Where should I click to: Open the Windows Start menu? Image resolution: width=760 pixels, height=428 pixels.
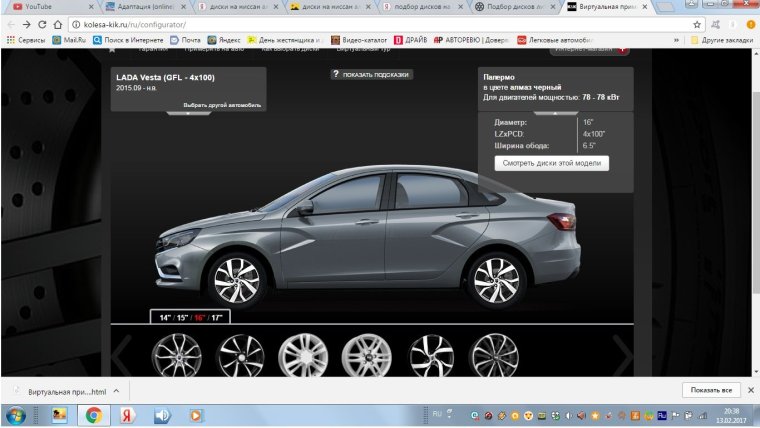[17, 414]
